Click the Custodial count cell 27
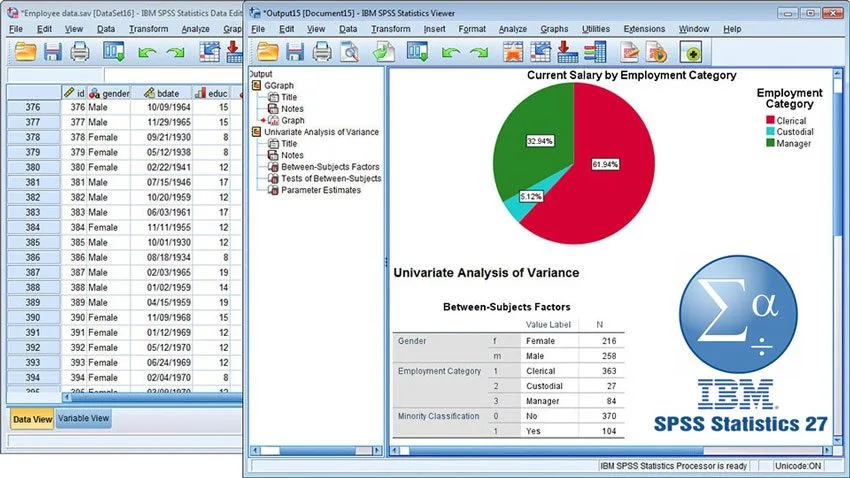 [602, 386]
